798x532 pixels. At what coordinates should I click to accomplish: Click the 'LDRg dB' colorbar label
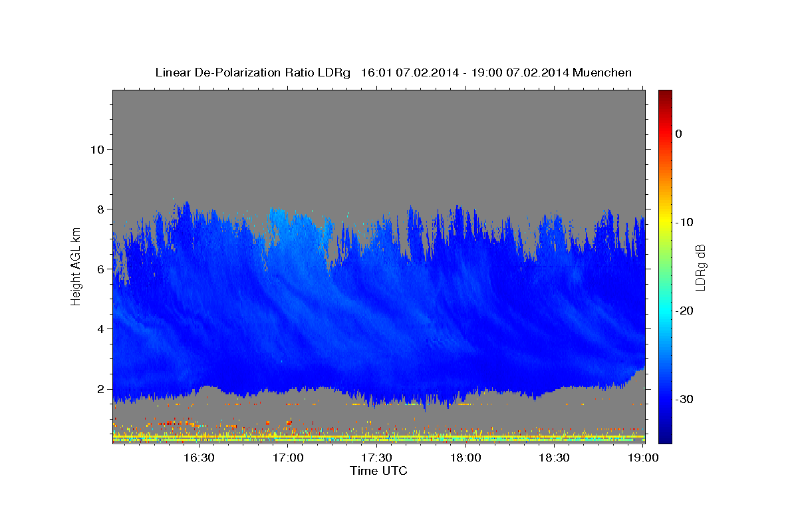pos(700,267)
